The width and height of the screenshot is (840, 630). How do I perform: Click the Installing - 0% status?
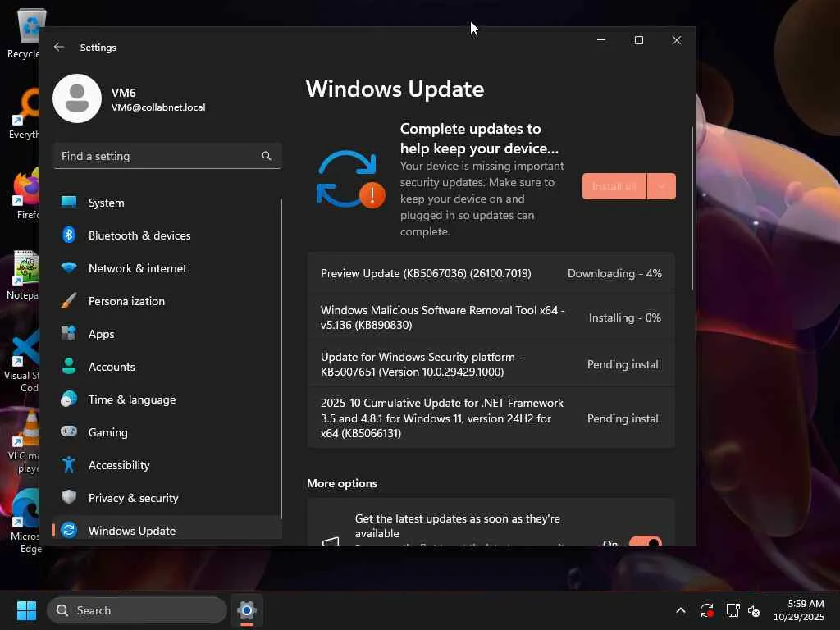pos(624,317)
